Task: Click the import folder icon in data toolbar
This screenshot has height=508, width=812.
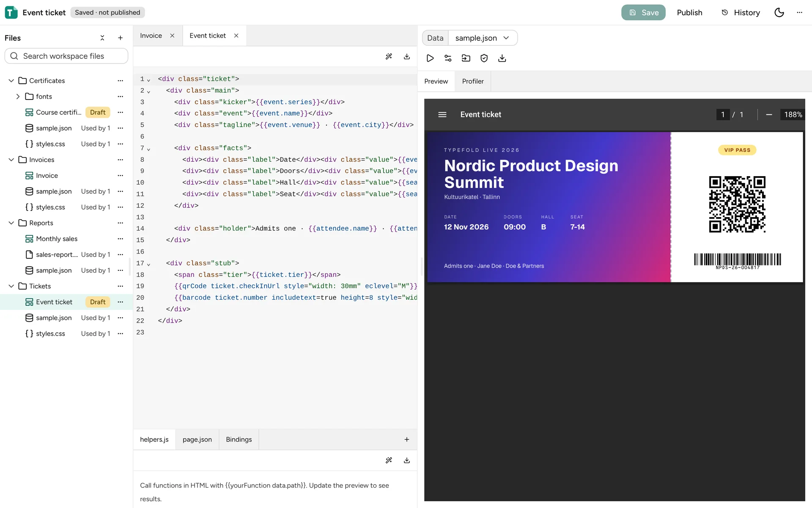Action: (466, 58)
